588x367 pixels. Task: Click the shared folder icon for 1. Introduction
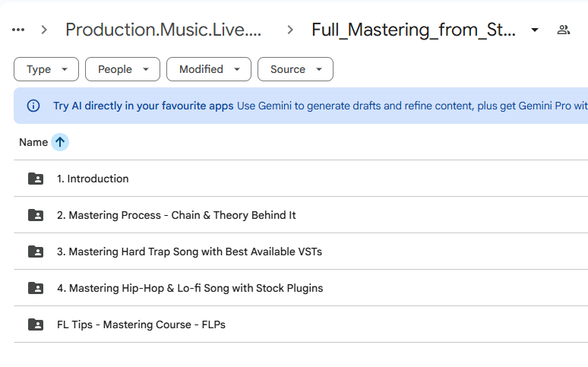pos(36,179)
